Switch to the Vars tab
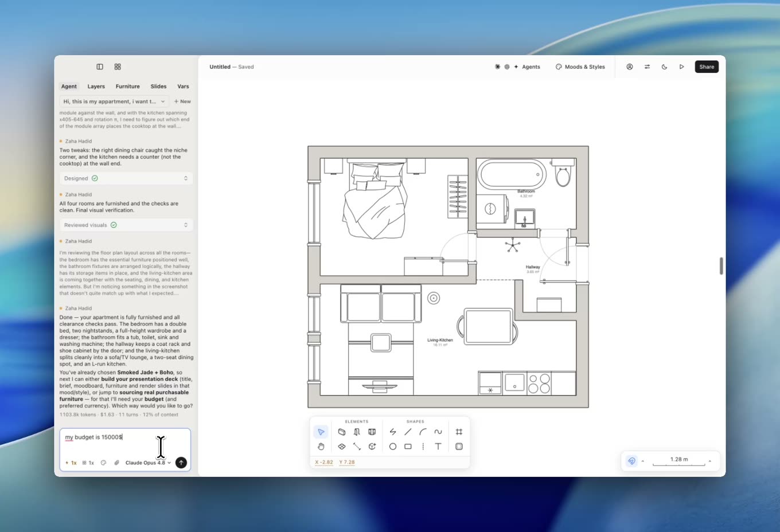The width and height of the screenshot is (780, 532). point(183,87)
